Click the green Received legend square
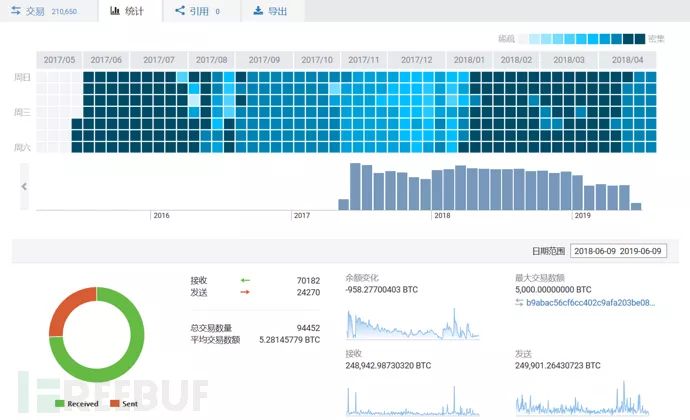 (x=60, y=403)
